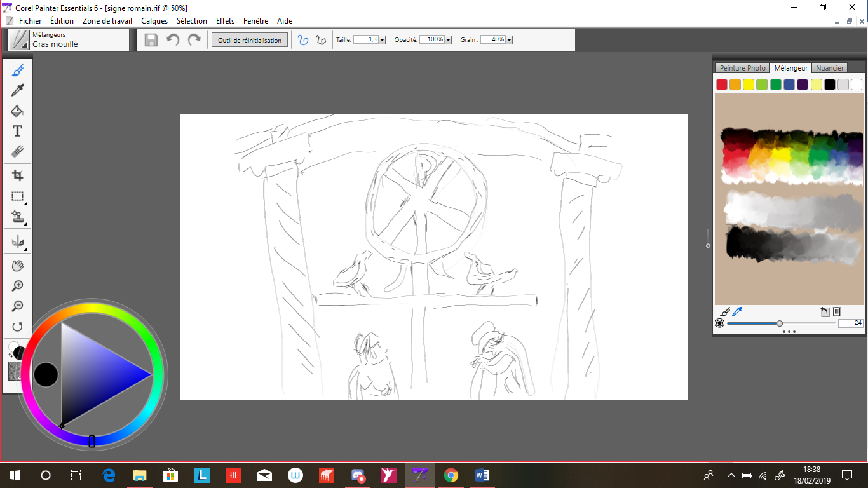Expand the Grain percentage dropdown
The image size is (868, 488).
tap(509, 40)
